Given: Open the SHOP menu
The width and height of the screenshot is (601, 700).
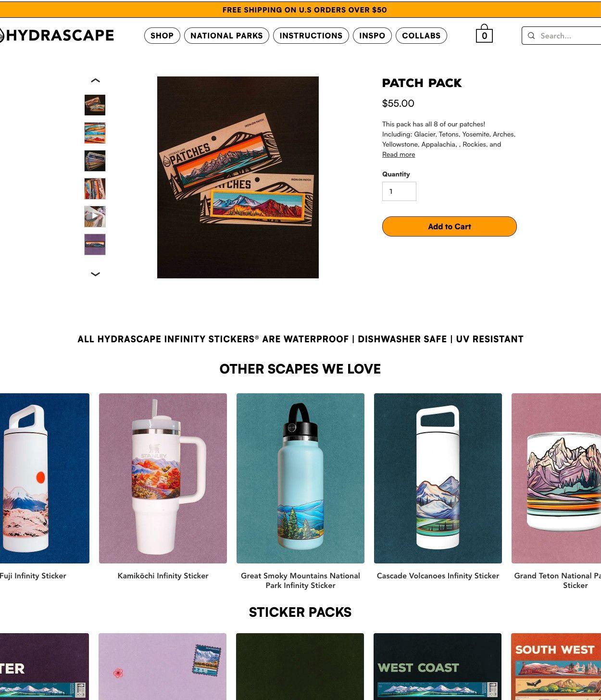Looking at the screenshot, I should (162, 36).
